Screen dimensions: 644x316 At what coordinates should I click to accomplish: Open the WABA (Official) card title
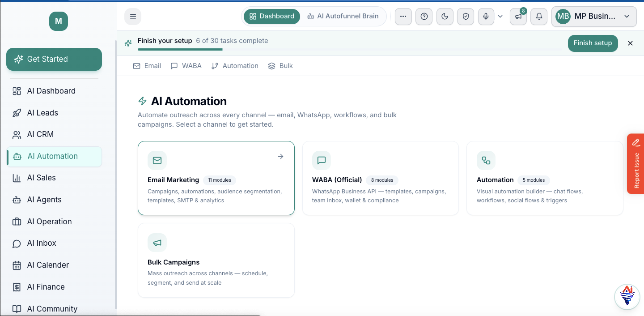[337, 180]
